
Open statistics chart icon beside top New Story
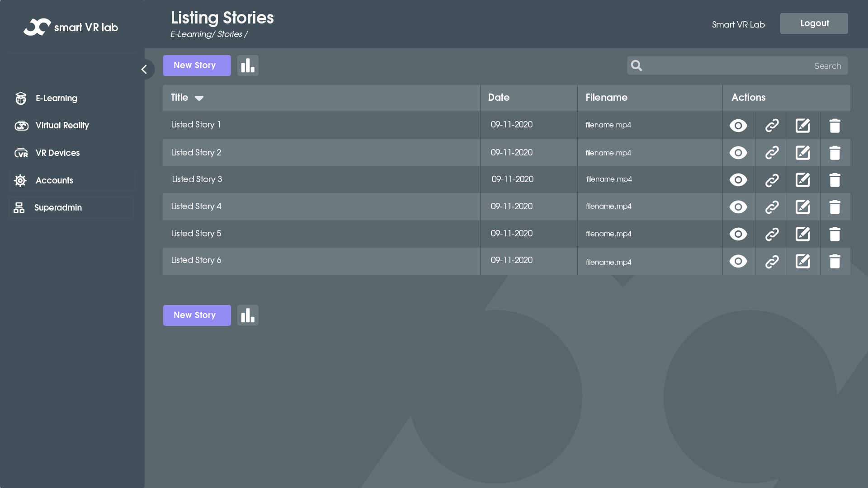click(x=248, y=66)
